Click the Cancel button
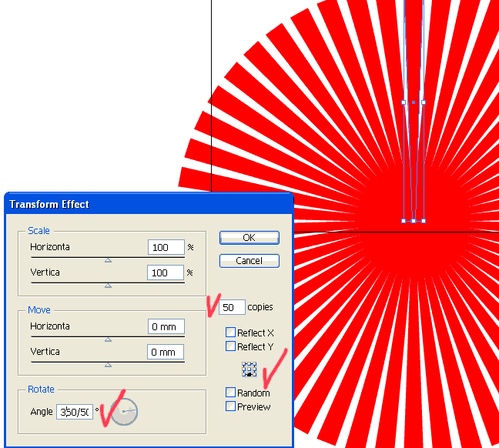499x448 pixels. pos(249,261)
